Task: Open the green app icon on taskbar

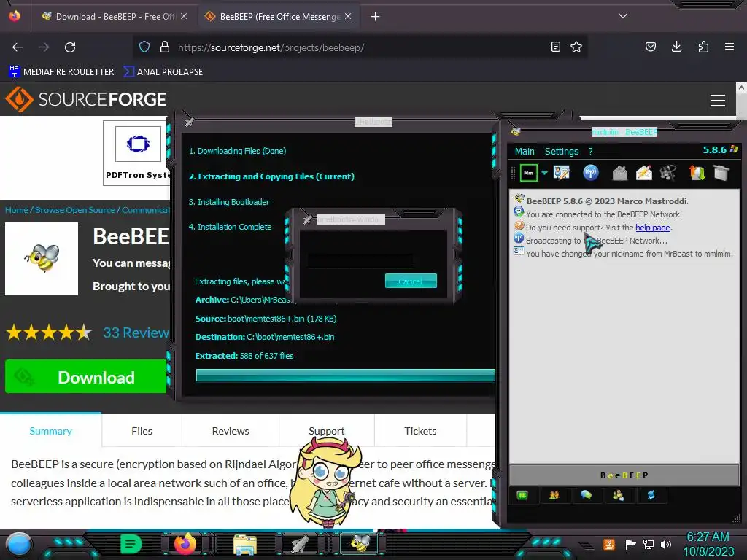Action: coord(131,544)
